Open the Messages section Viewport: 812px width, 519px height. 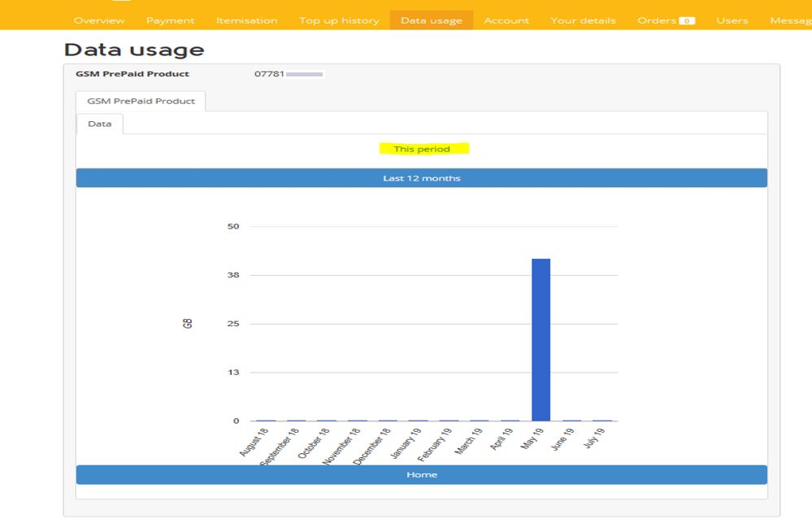[792, 20]
